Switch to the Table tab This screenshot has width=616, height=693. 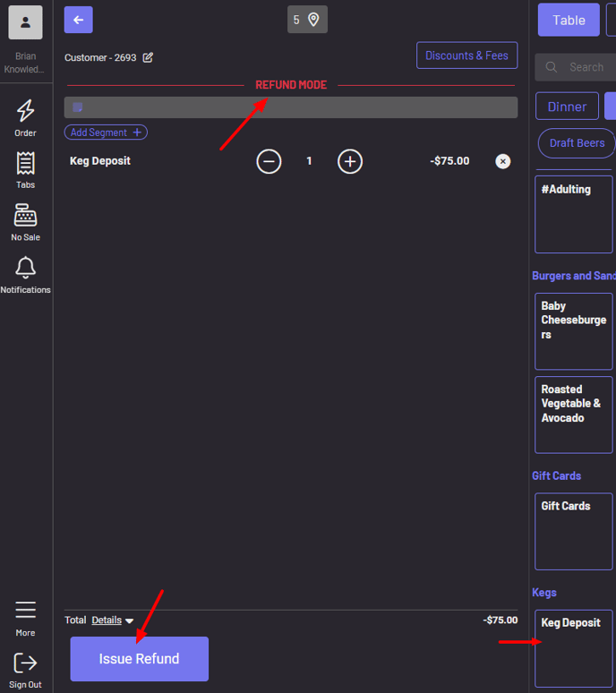(569, 20)
